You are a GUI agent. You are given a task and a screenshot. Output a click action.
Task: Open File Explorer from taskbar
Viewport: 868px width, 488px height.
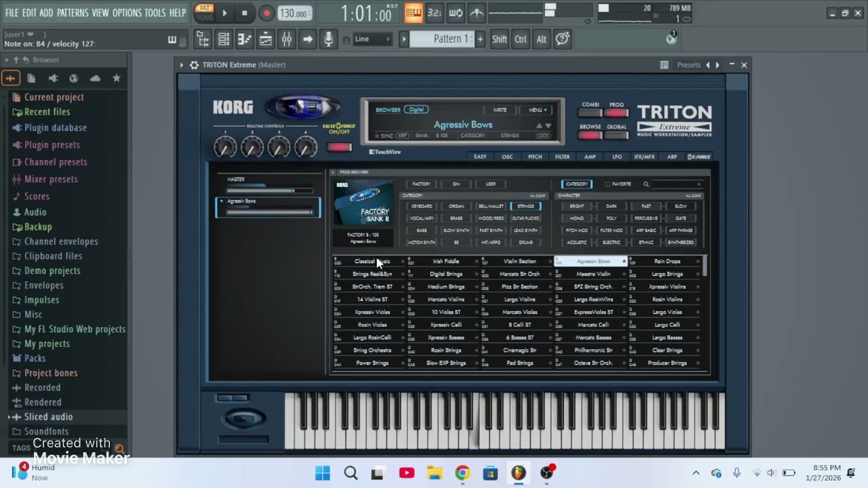pyautogui.click(x=434, y=473)
